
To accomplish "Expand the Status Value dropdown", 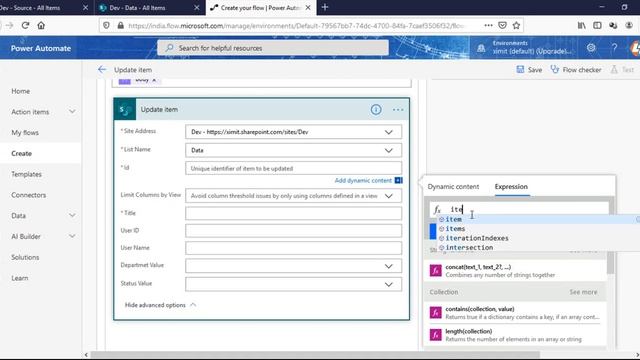I will (x=389, y=284).
